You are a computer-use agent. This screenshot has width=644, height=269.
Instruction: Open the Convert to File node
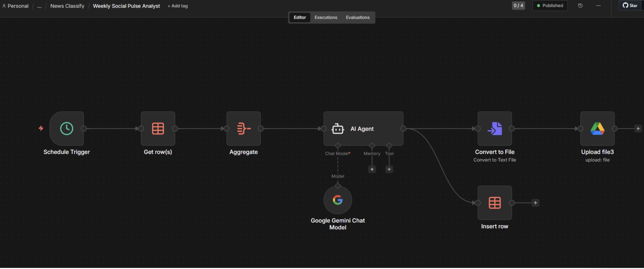point(495,128)
